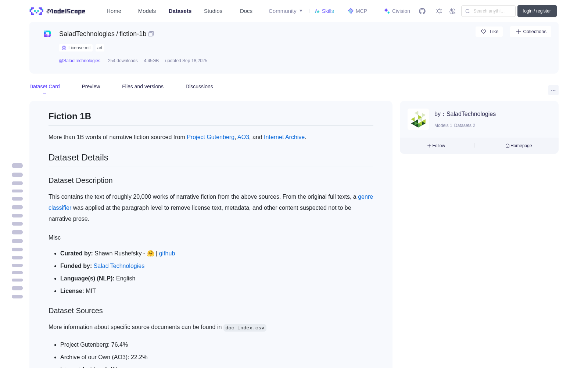Screen dimensions: 588x368
Task: Copy the dataset name fiction-1b
Action: 151,34
